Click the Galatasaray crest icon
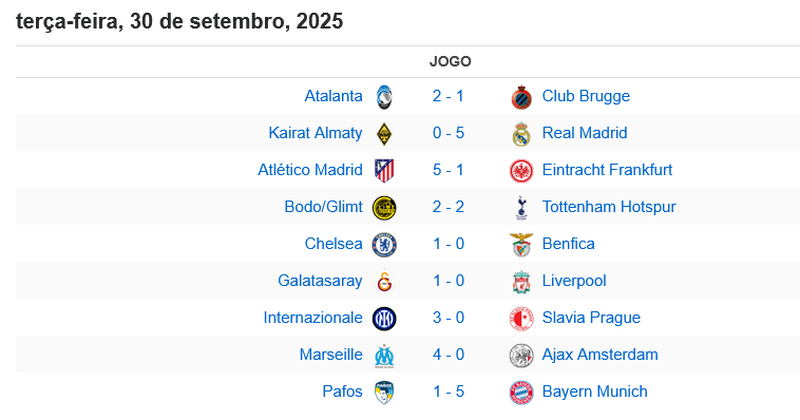This screenshot has width=800, height=420. (384, 281)
